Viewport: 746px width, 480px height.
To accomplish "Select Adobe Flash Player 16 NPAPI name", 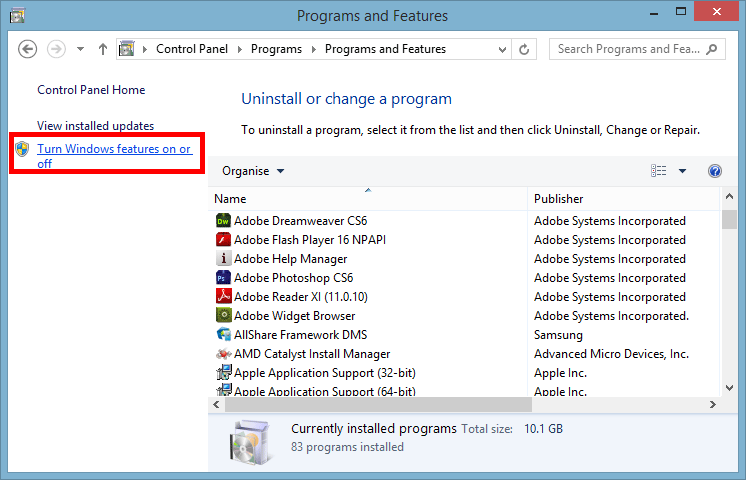I will click(310, 240).
